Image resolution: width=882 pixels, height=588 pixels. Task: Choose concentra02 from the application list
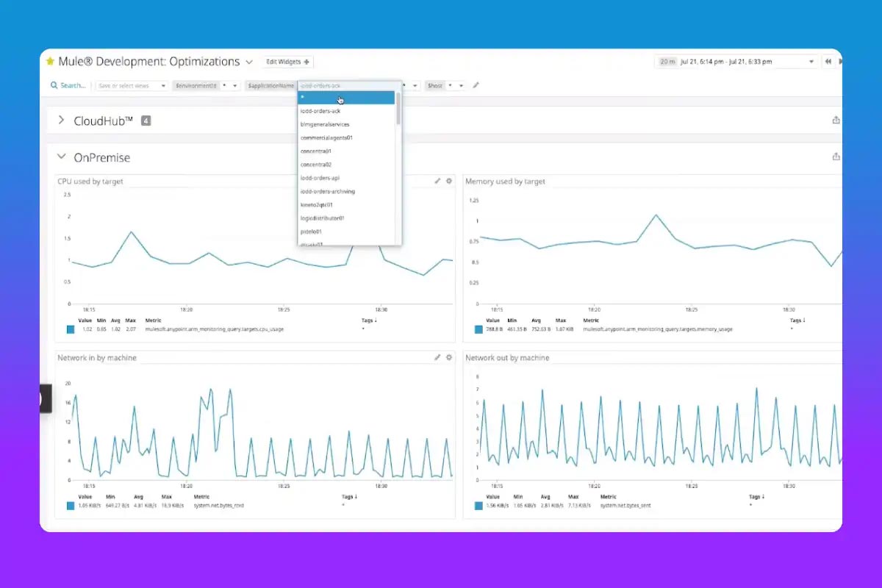[x=346, y=164]
